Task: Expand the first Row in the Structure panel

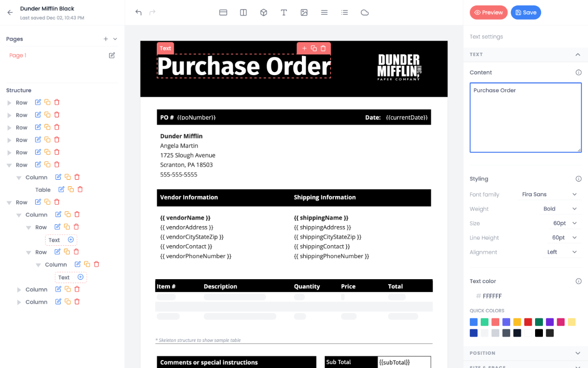Action: (10, 102)
